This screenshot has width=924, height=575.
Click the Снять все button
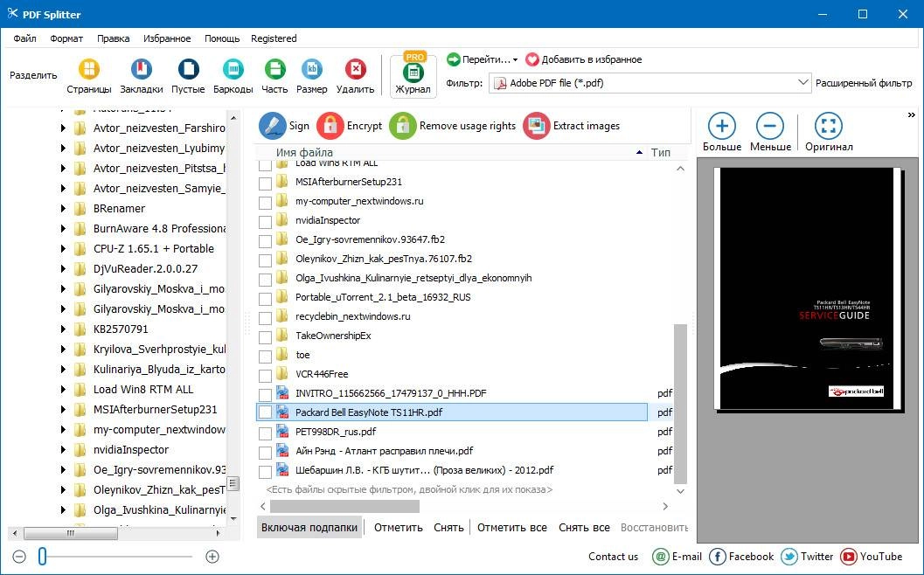tap(584, 527)
